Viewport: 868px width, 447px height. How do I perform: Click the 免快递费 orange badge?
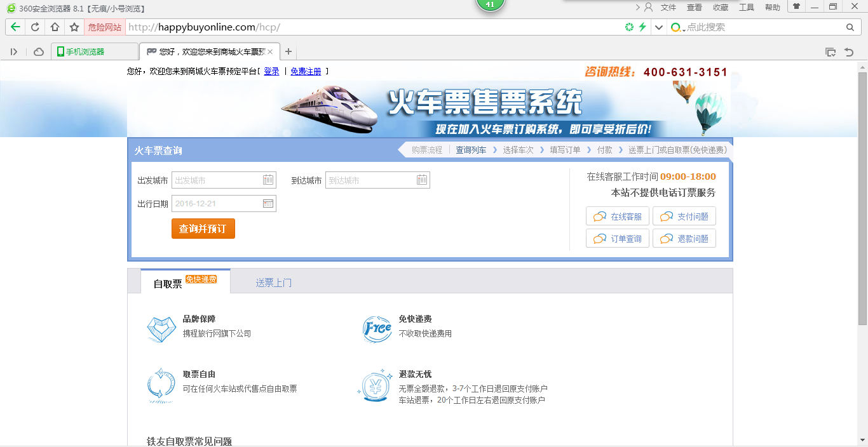pos(201,279)
